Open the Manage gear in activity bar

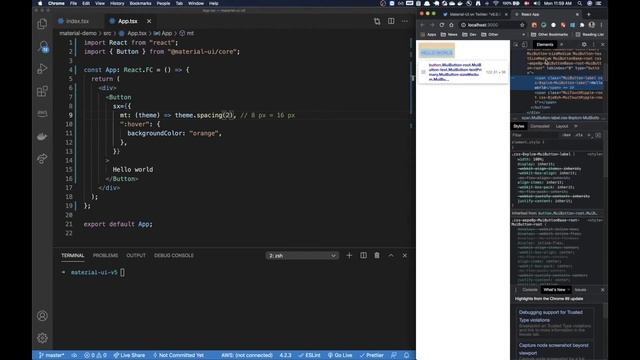(42, 338)
